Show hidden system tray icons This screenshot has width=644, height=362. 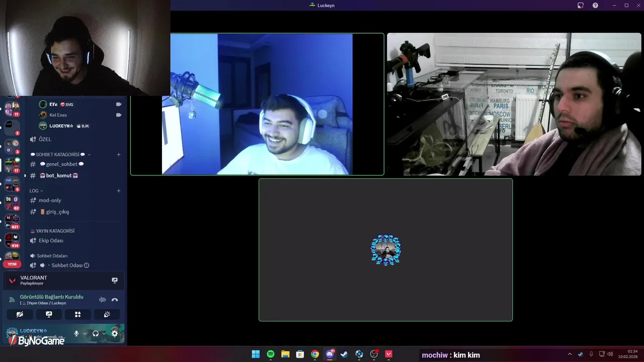point(570,354)
